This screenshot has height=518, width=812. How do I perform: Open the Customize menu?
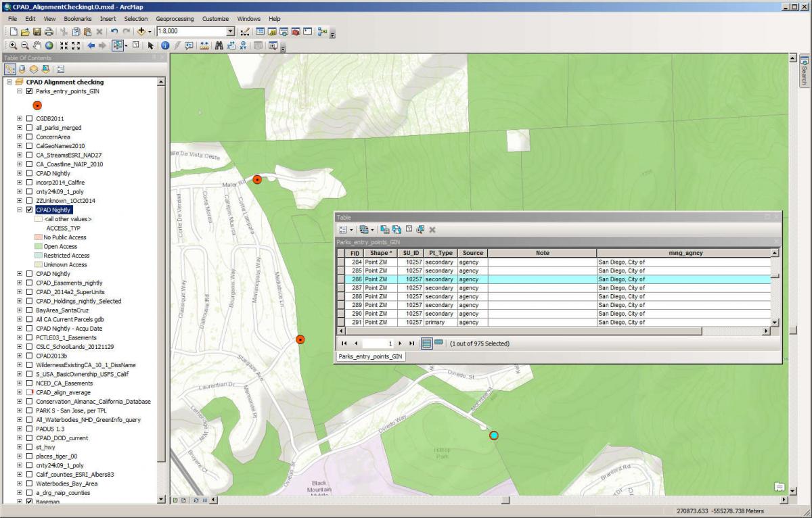click(215, 19)
